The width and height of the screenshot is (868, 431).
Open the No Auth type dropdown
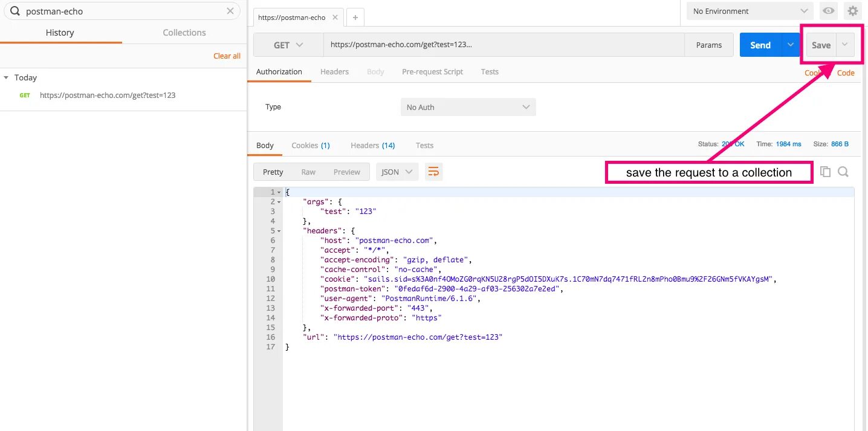coord(468,107)
